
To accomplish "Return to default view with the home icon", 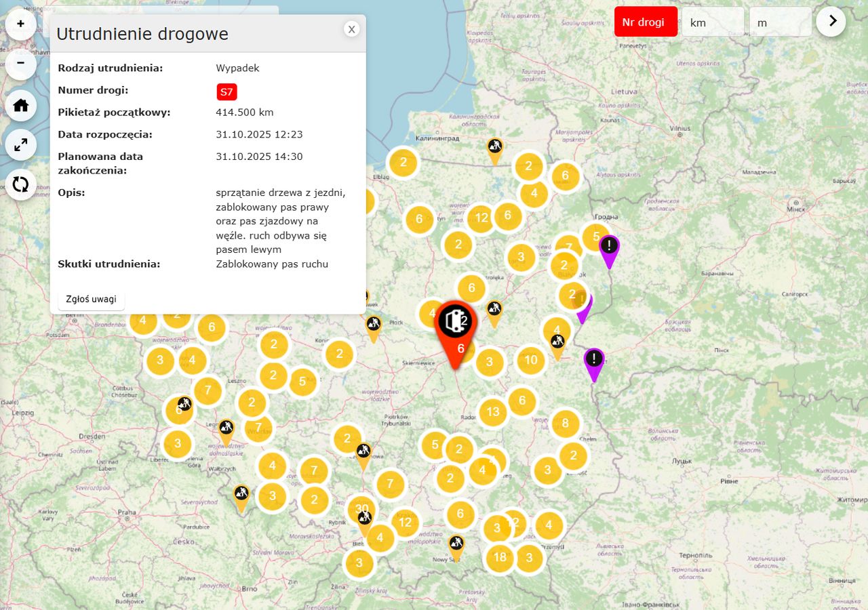I will point(20,105).
